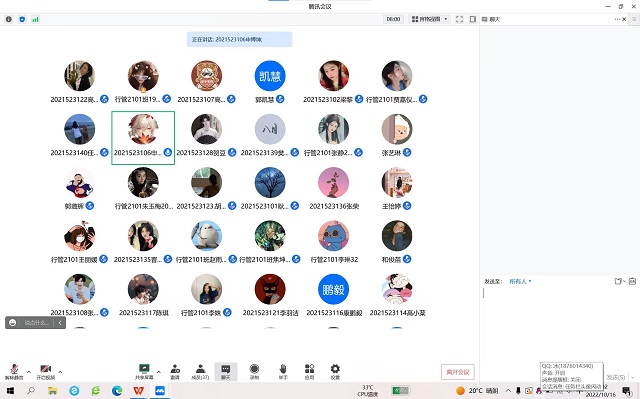The width and height of the screenshot is (640, 399).
Task: Expand share screen options arrow
Action: pyautogui.click(x=158, y=372)
